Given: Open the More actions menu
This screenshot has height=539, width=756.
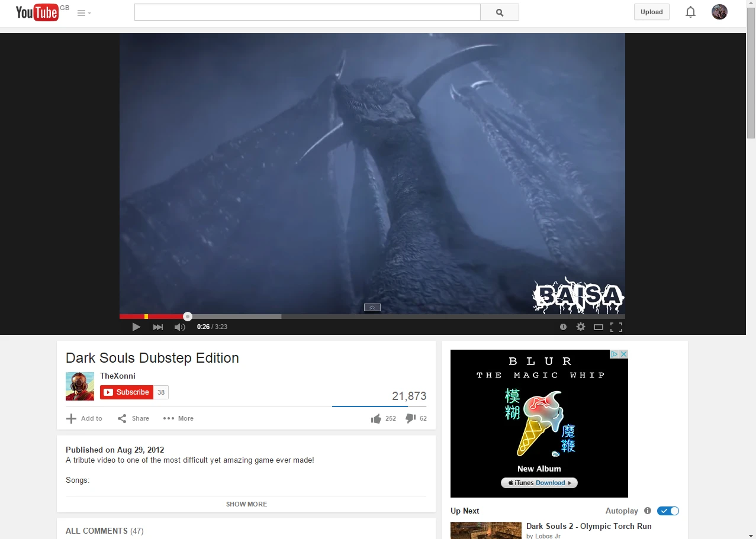Looking at the screenshot, I should [178, 418].
